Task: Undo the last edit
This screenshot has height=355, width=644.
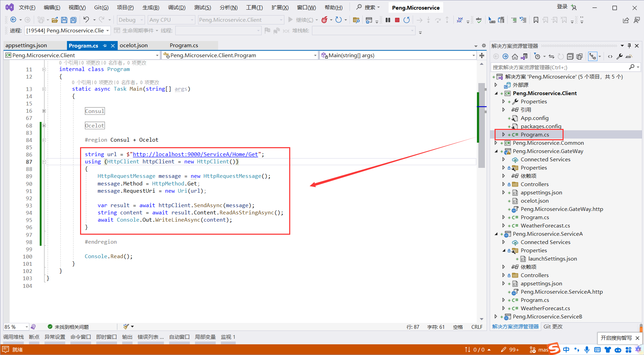Action: tap(86, 20)
